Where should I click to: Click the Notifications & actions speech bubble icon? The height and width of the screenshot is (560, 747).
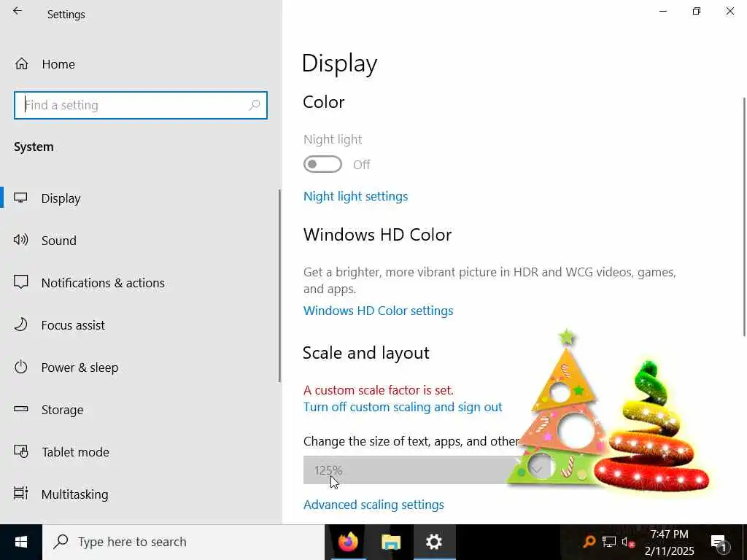(x=20, y=282)
